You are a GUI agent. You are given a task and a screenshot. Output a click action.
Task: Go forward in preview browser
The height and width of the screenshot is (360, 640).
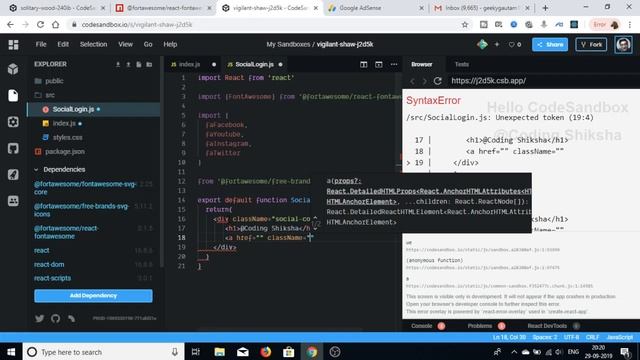(424, 81)
